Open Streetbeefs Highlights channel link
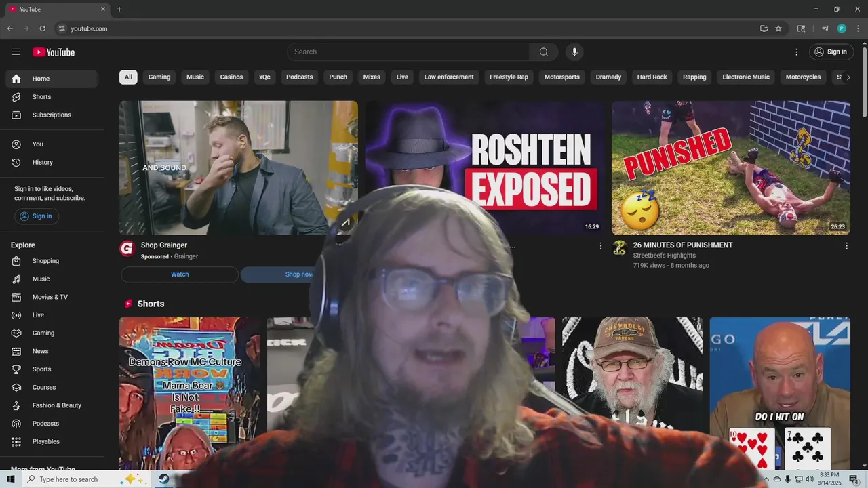Image resolution: width=868 pixels, height=488 pixels. tap(665, 256)
